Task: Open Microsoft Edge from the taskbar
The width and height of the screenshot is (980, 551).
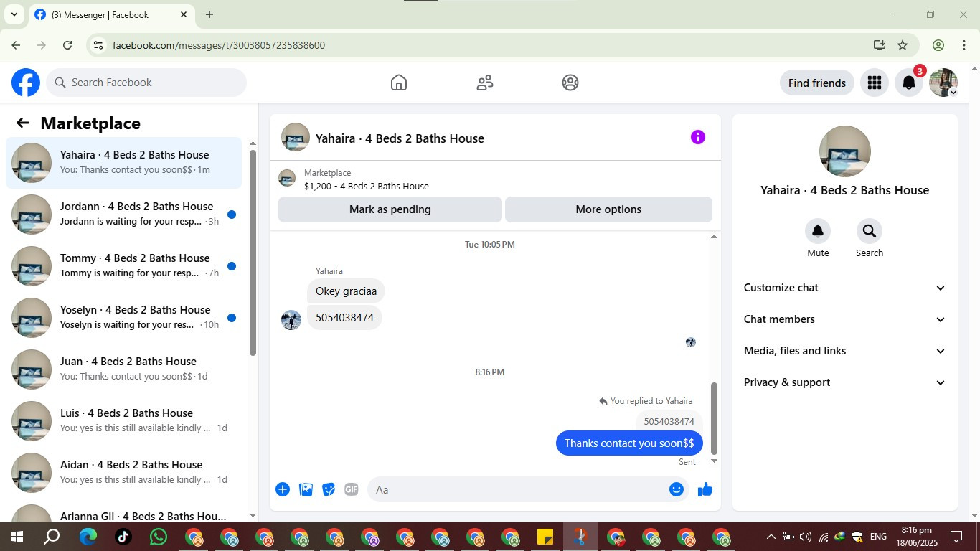Action: click(x=88, y=537)
